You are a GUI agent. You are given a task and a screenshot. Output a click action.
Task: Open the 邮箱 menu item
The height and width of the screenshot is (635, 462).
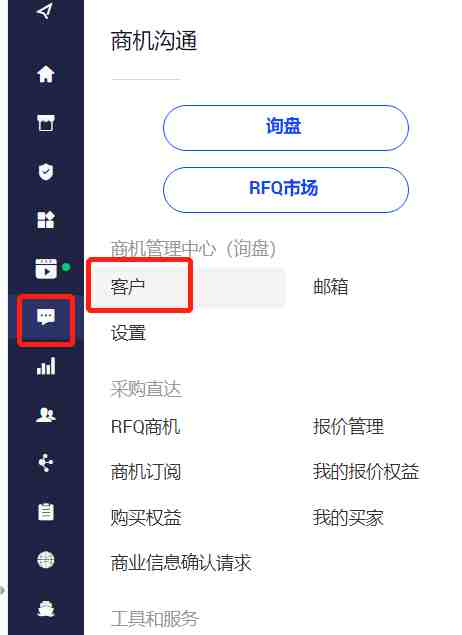click(330, 287)
